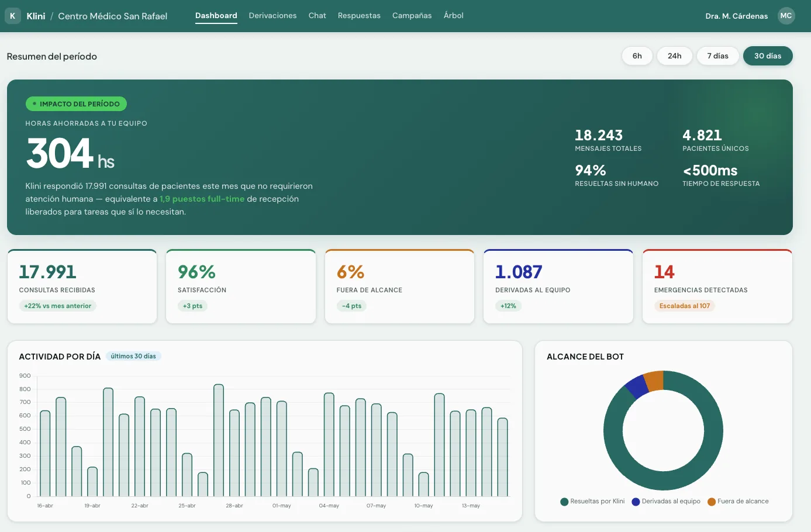The height and width of the screenshot is (532, 811).
Task: Click the tallest bar near 28-abr
Action: pyautogui.click(x=219, y=440)
